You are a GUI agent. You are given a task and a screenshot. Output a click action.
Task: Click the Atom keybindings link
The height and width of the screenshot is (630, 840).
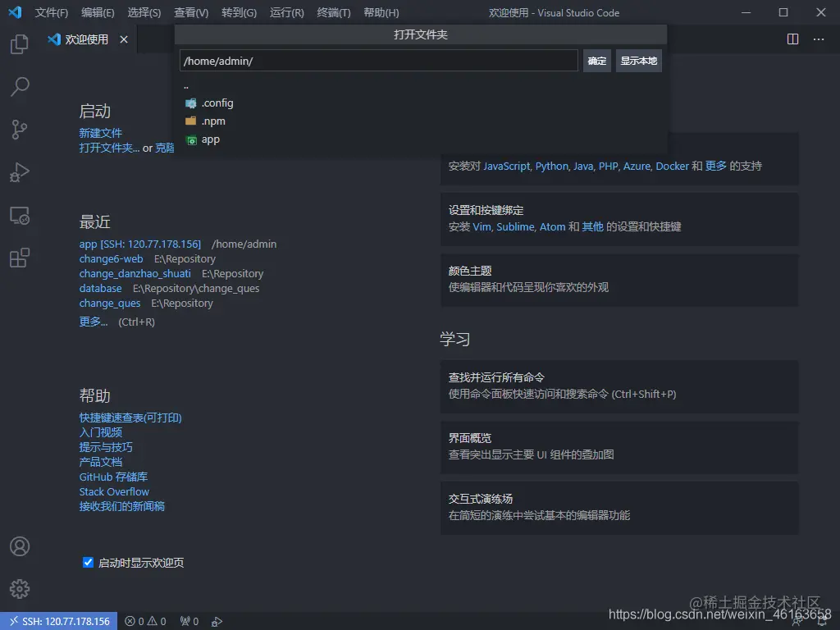[x=552, y=226]
